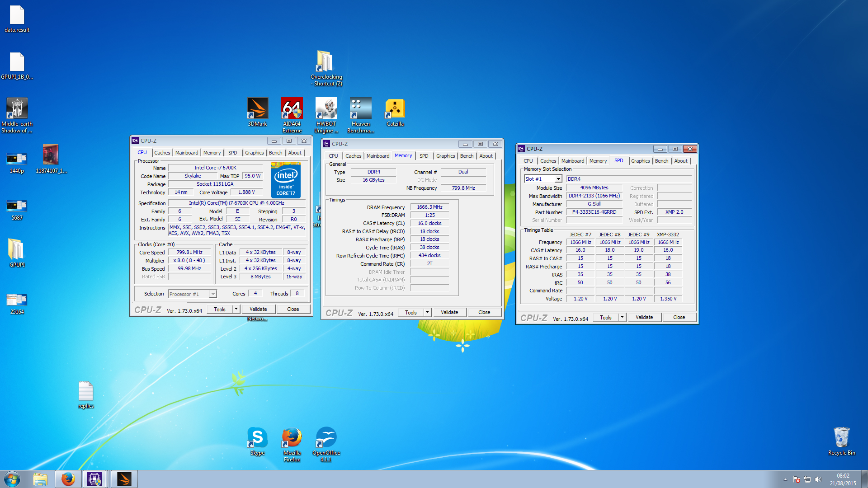Open About tab in SPD window
The image size is (868, 488).
tap(681, 161)
